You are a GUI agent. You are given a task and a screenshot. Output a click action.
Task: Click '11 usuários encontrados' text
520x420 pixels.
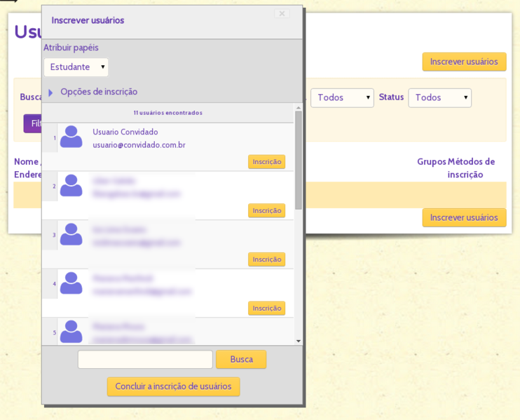(167, 113)
